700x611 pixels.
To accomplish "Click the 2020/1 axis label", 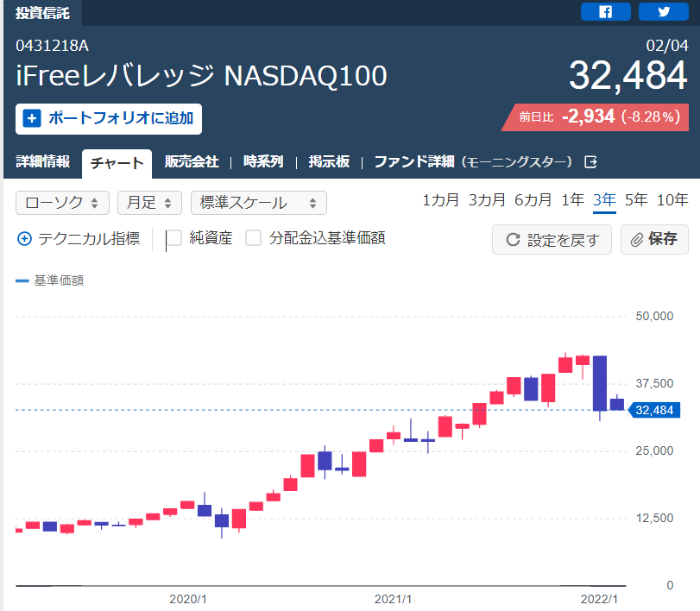I will click(188, 599).
